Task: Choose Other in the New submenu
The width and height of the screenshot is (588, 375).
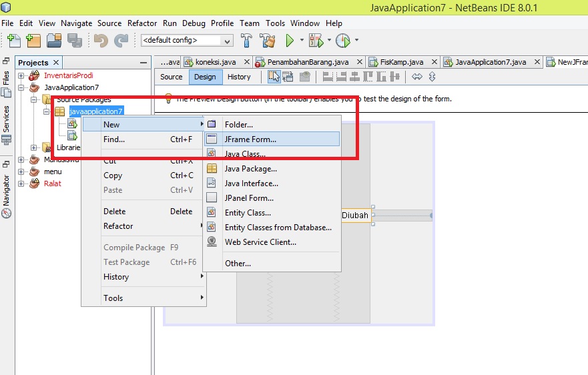Action: point(272,264)
